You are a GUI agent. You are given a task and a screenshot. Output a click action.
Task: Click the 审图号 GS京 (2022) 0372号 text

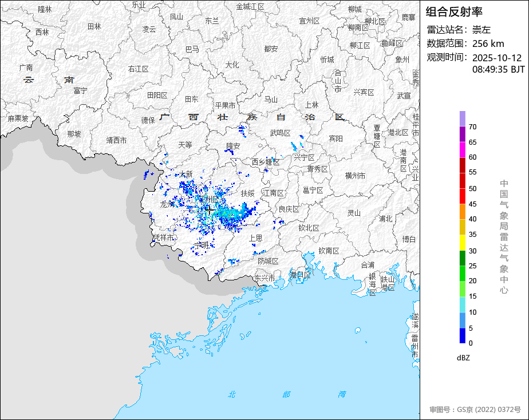pos(475,410)
